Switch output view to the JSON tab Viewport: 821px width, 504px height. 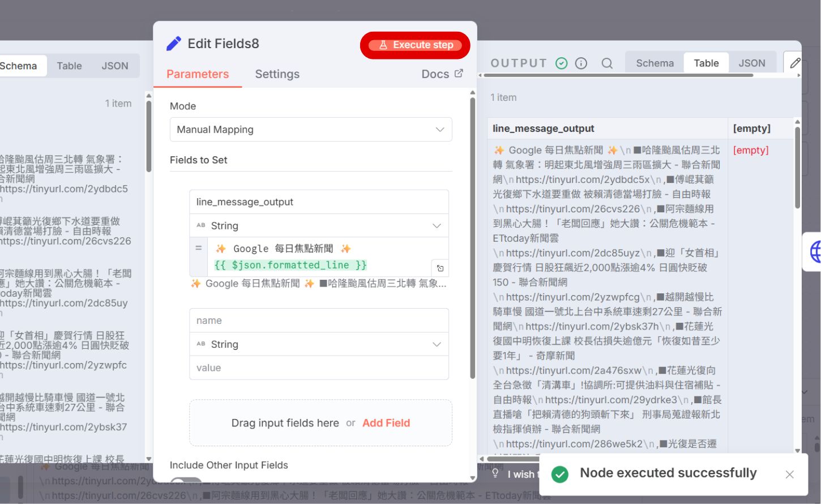(752, 62)
